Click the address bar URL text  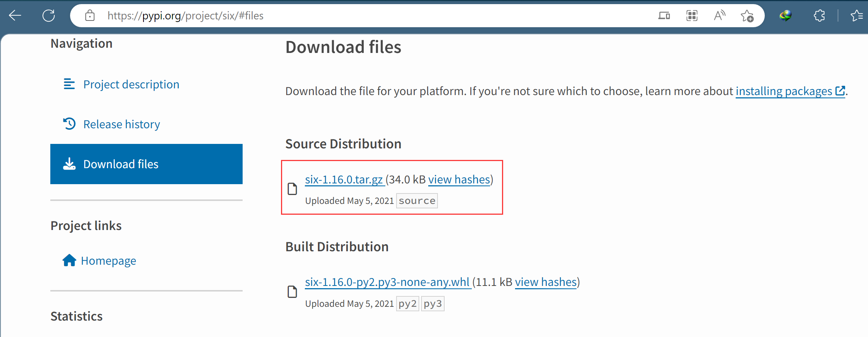[x=185, y=16]
